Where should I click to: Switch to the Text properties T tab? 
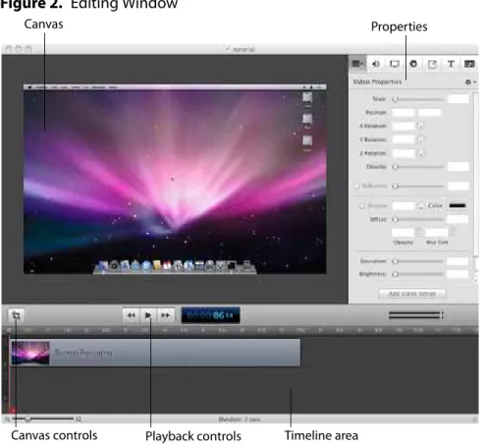451,64
